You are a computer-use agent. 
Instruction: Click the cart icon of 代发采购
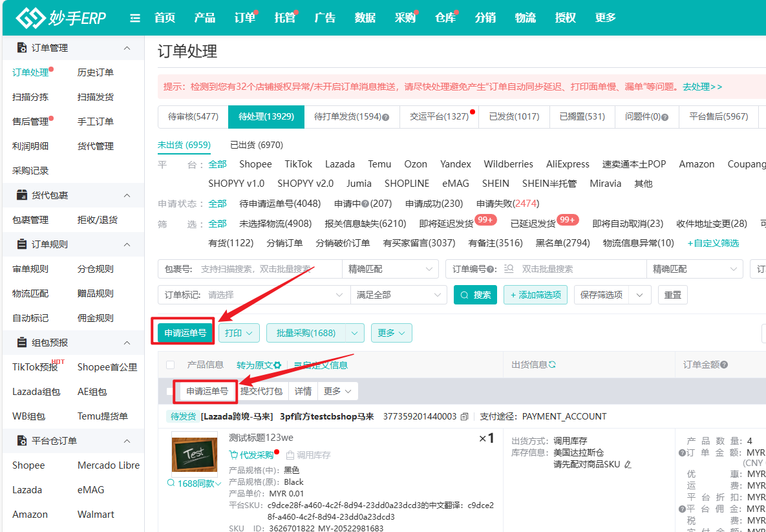point(234,455)
